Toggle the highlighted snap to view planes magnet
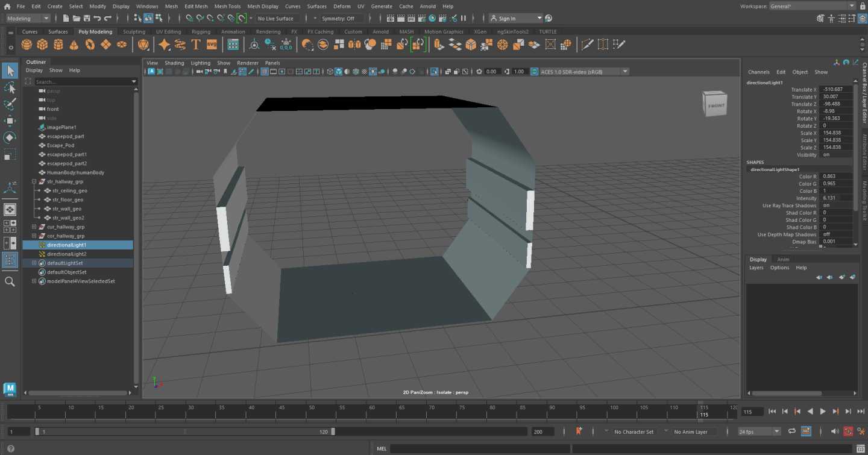 (241, 19)
